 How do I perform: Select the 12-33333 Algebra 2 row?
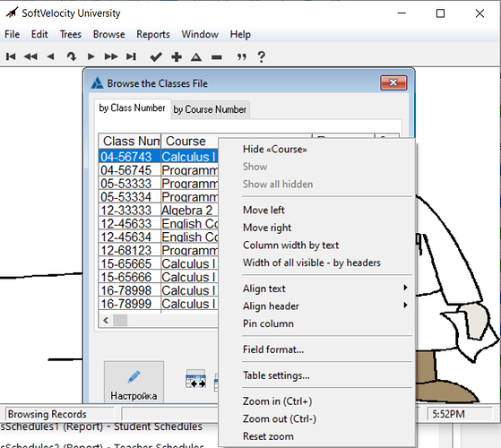pyautogui.click(x=159, y=211)
